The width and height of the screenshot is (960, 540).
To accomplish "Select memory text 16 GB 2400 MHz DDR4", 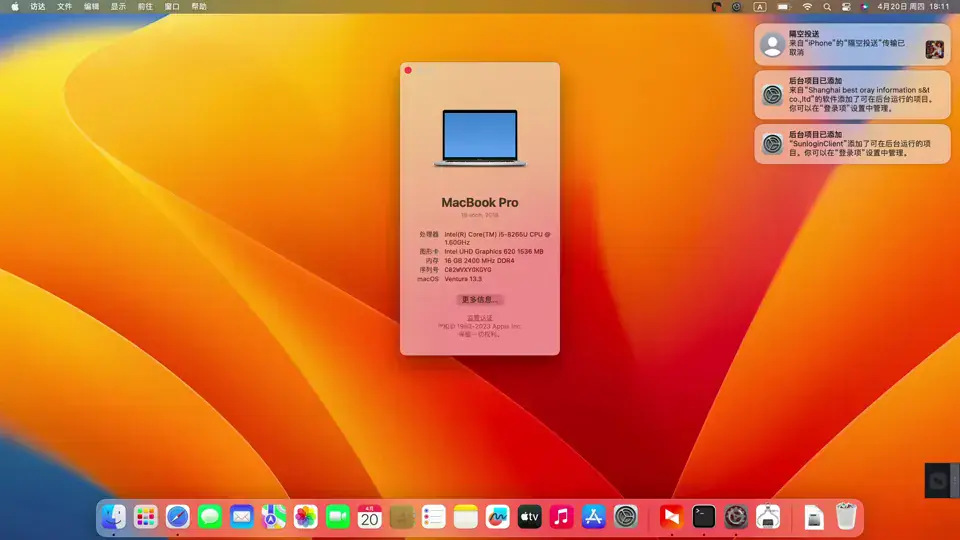I will 479,261.
